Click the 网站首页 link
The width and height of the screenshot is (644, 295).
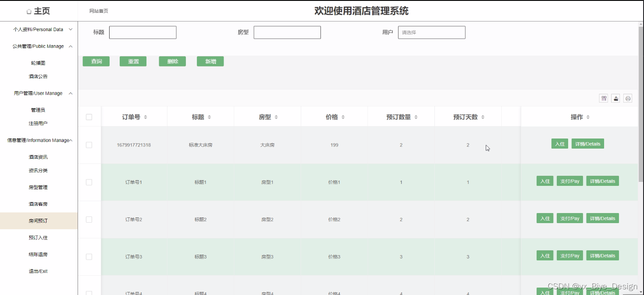pos(99,11)
